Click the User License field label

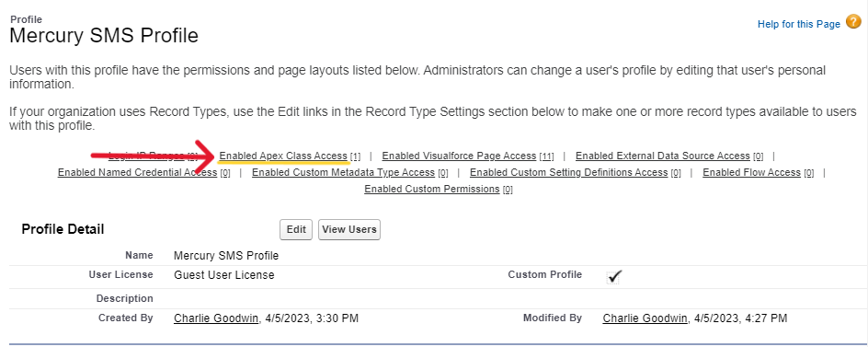pyautogui.click(x=120, y=274)
